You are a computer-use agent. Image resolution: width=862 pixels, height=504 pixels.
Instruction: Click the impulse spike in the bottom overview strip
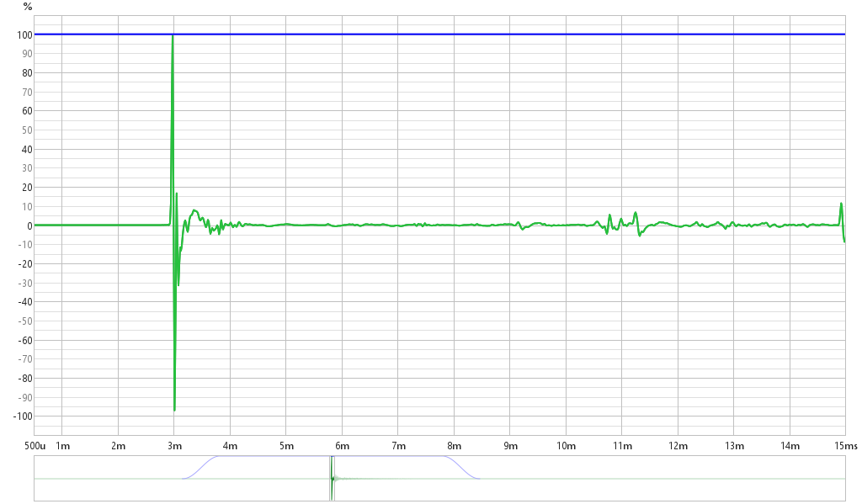tap(333, 478)
